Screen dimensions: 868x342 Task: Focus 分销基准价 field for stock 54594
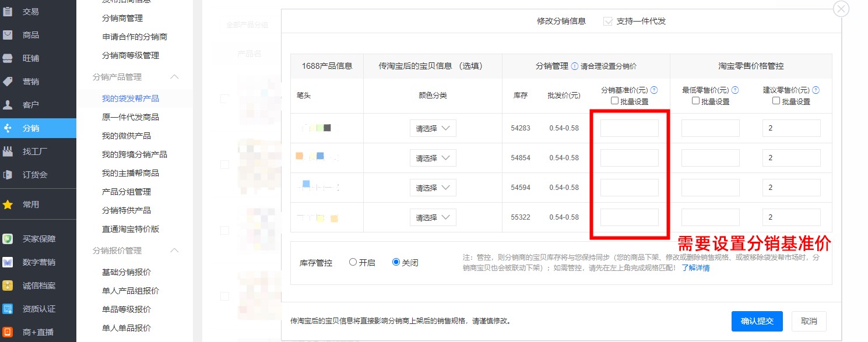click(630, 188)
